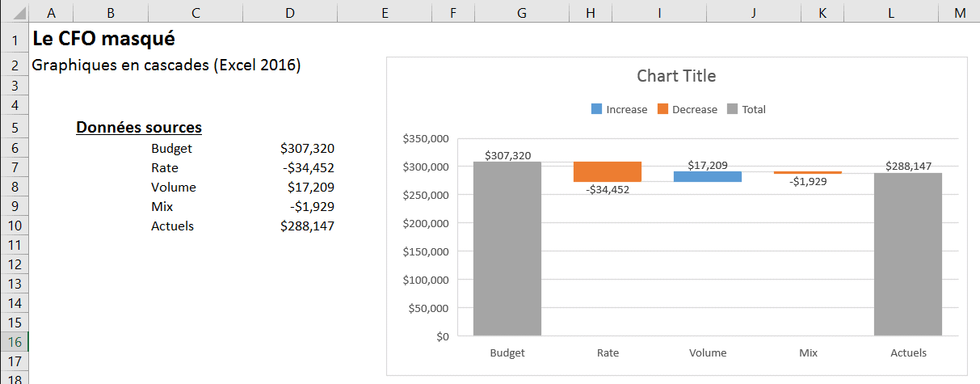Click the $100,000 vertical axis label
Screen dimensions: 980x384
click(425, 280)
